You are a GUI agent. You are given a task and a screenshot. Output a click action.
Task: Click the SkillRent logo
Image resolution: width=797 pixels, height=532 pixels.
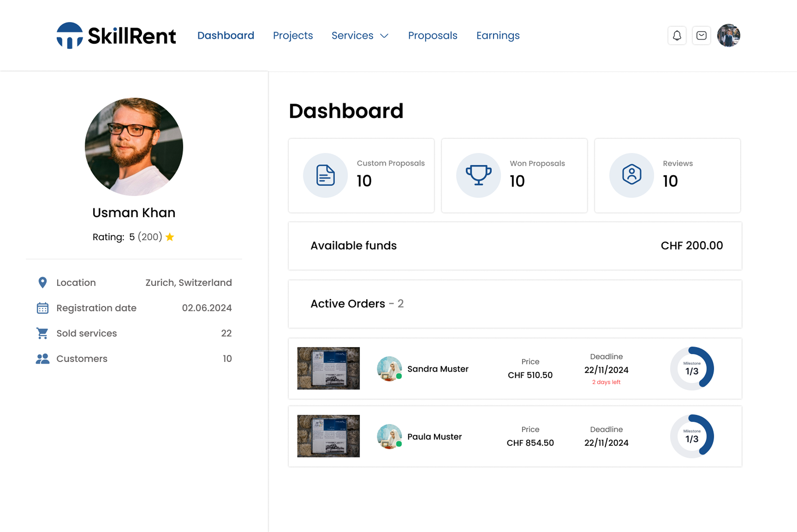[x=116, y=36]
